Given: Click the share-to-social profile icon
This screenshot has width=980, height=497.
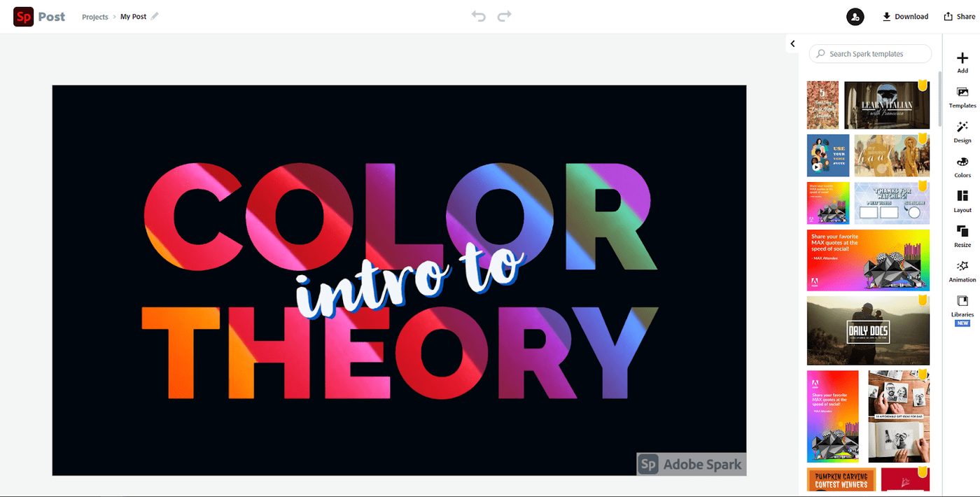Looking at the screenshot, I should pos(855,16).
